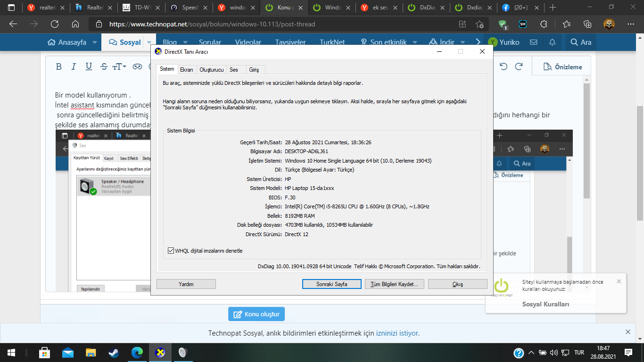Go back with the browser back arrow
The height and width of the screenshot is (362, 644).
(13, 24)
